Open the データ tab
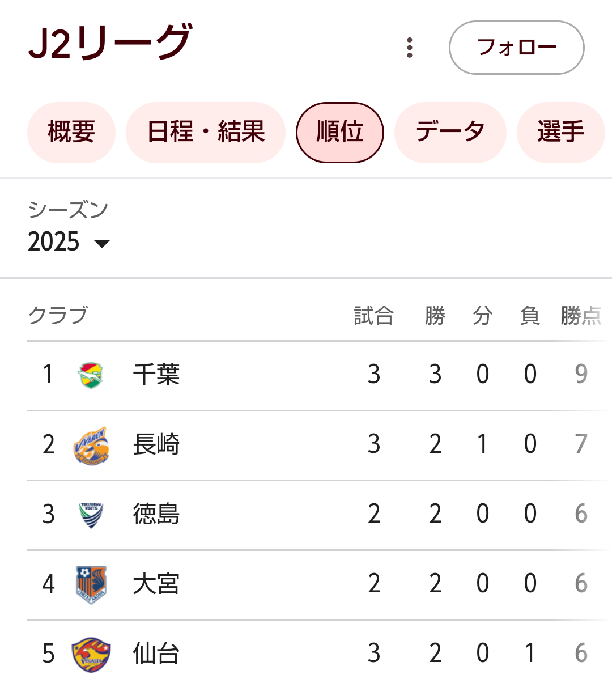612x700 pixels. pos(450,132)
